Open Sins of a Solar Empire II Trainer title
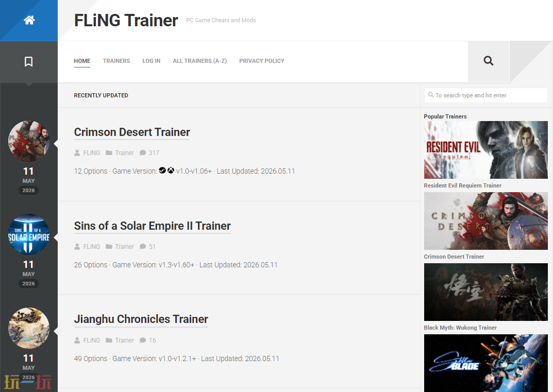The width and height of the screenshot is (553, 392). (x=153, y=226)
